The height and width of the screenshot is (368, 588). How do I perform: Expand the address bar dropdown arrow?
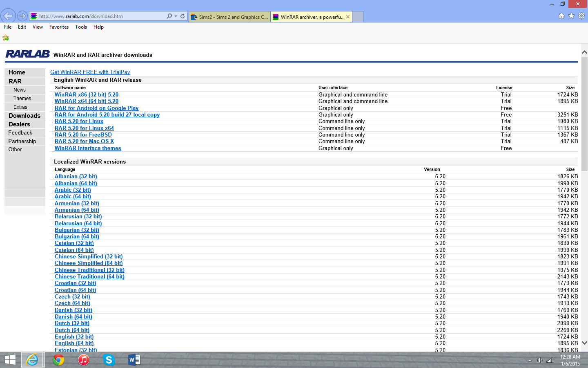pos(176,16)
